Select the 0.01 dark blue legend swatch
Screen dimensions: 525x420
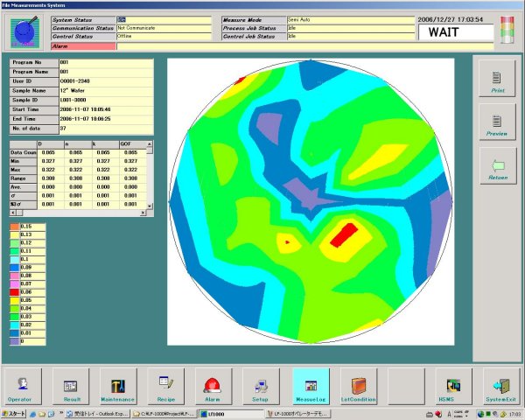[15, 333]
